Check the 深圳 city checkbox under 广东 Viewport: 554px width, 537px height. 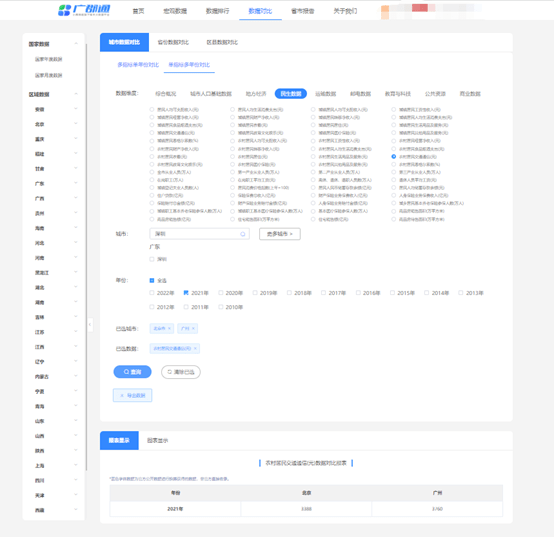pyautogui.click(x=152, y=259)
